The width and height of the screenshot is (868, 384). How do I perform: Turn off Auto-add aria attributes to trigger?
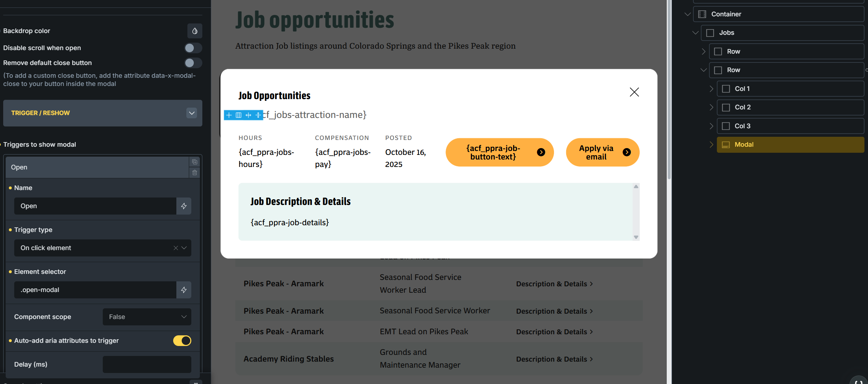click(x=182, y=341)
